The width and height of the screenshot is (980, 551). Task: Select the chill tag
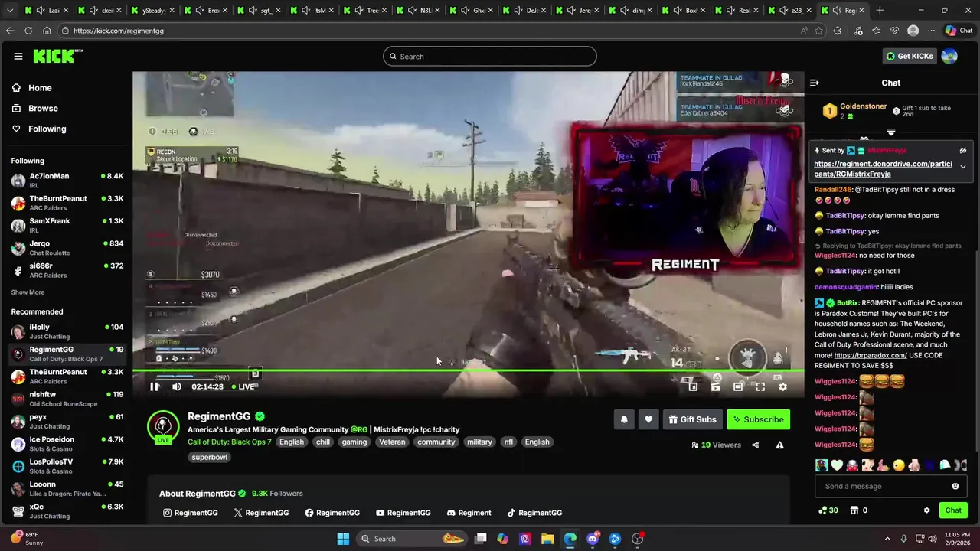pyautogui.click(x=323, y=442)
